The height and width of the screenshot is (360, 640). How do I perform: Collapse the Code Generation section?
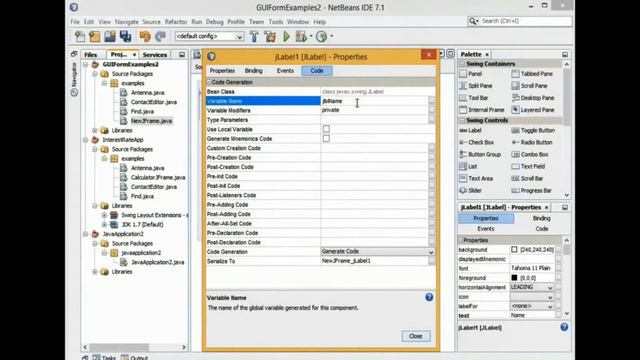click(x=209, y=82)
